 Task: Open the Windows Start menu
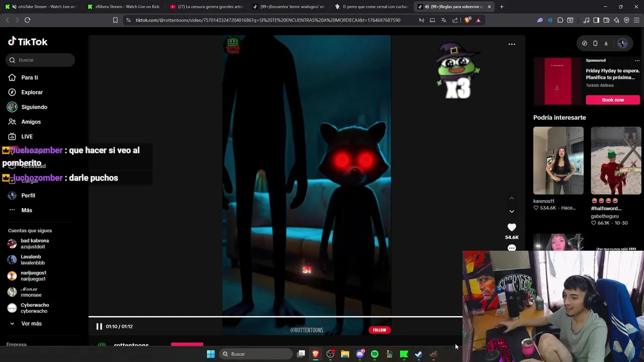tap(211, 354)
